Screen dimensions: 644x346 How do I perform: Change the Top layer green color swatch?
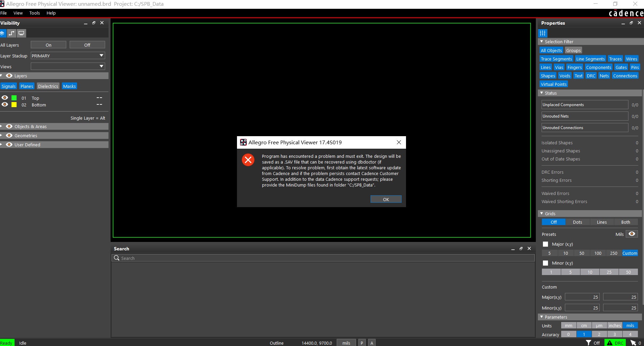[14, 98]
